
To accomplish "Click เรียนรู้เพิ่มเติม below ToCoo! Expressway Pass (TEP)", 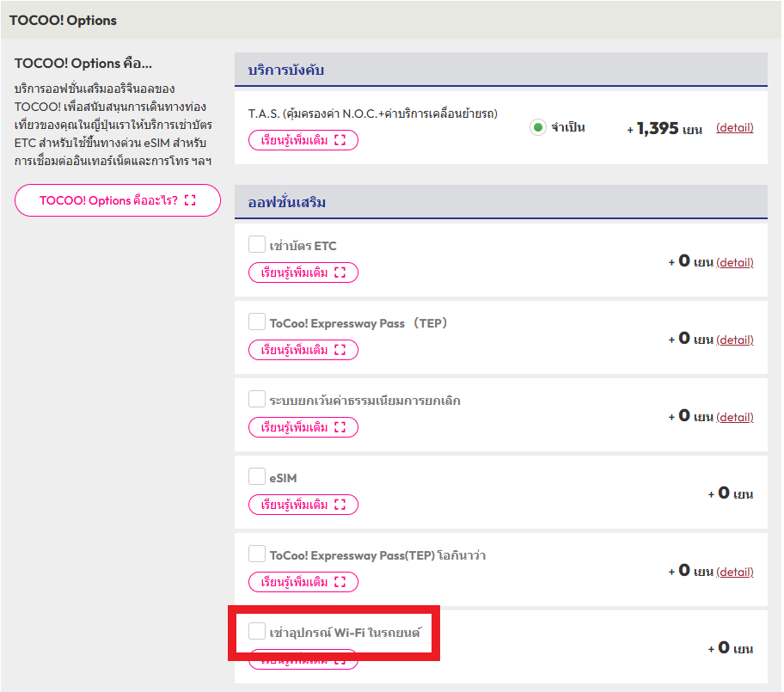I will point(303,350).
